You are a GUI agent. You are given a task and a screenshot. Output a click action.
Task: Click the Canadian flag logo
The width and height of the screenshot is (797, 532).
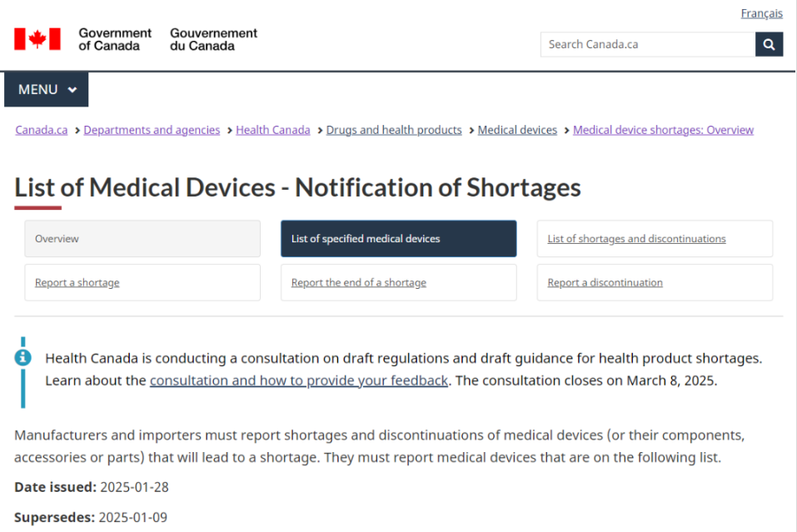[37, 39]
